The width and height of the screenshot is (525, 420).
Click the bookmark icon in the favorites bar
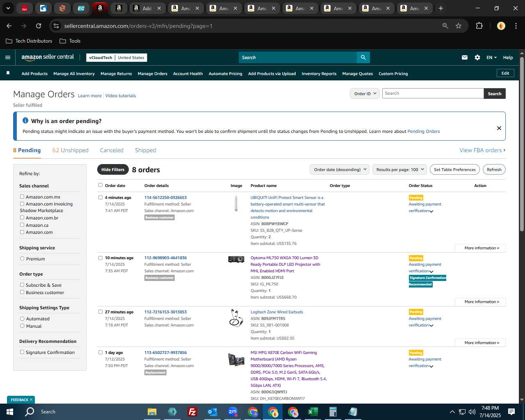pyautogui.click(x=8, y=73)
